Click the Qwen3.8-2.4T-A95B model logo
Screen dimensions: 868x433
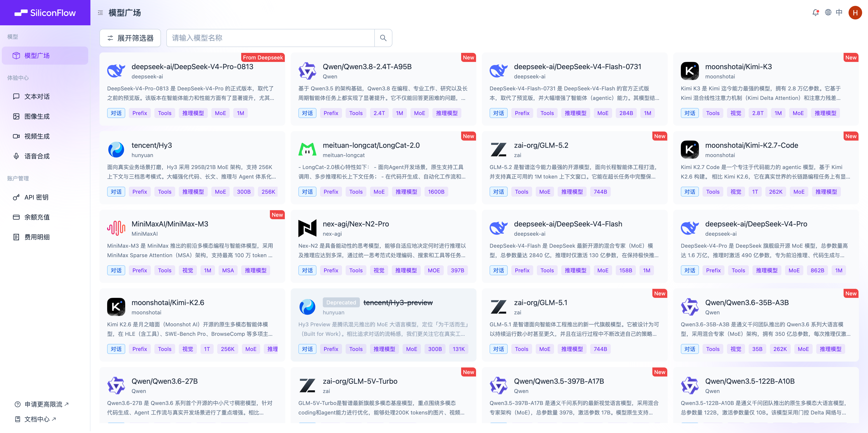pyautogui.click(x=307, y=71)
